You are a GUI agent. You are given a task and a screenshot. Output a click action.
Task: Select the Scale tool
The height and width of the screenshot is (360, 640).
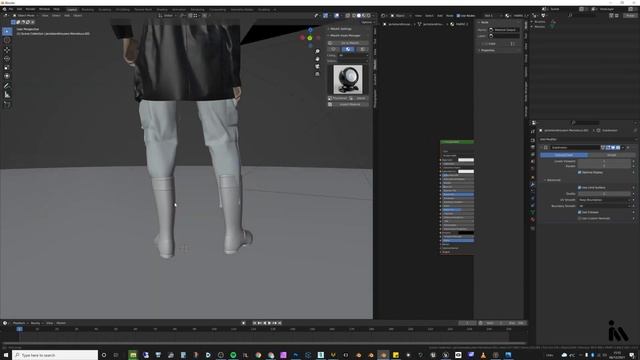tap(7, 67)
